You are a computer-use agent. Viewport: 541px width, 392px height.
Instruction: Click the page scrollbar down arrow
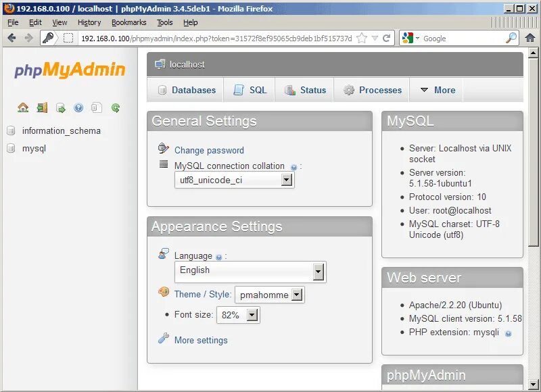pos(533,384)
